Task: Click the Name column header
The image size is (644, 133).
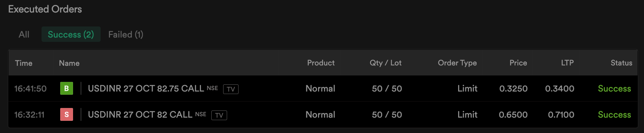Action: (x=69, y=63)
